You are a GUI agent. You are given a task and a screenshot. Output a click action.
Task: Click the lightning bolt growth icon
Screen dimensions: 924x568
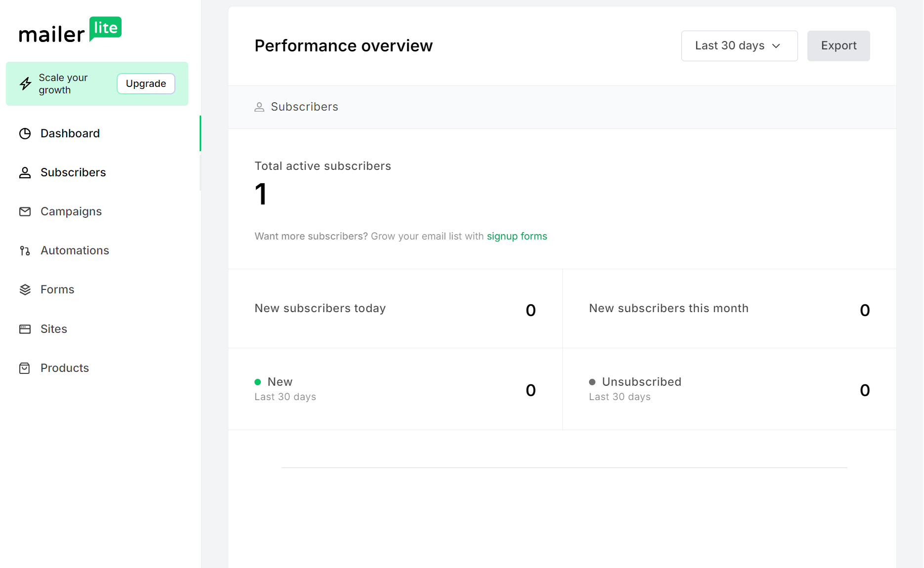point(25,83)
